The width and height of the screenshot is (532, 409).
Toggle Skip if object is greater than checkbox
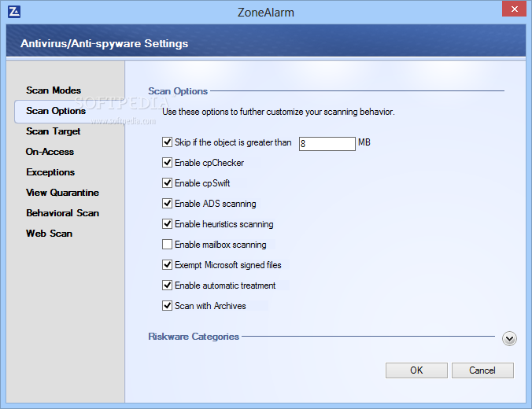[167, 142]
